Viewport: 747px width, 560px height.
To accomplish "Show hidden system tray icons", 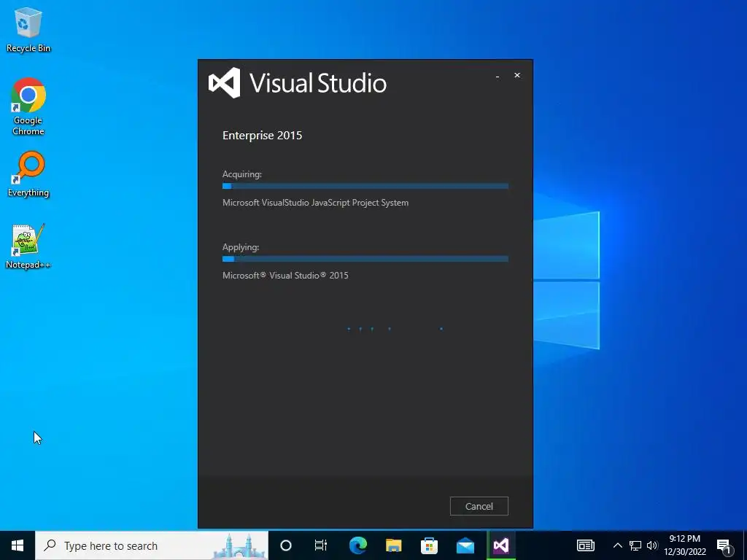I will pos(617,545).
